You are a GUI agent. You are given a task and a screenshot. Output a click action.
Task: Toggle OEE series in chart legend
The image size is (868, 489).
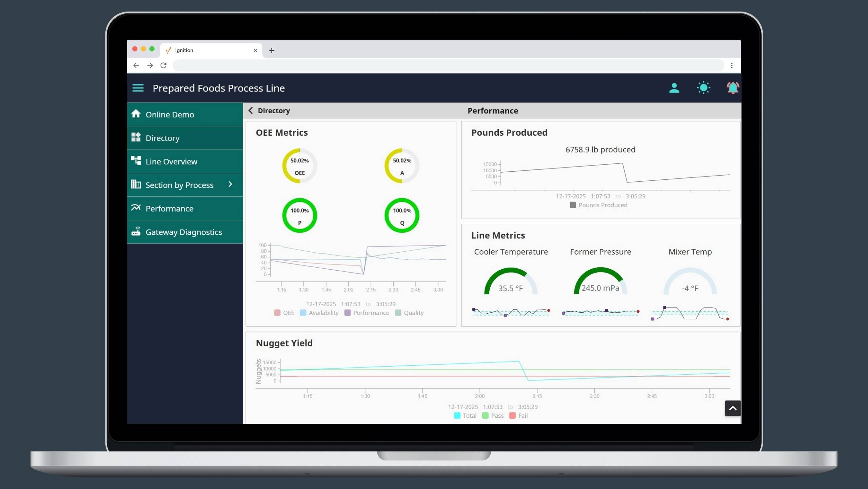pyautogui.click(x=284, y=313)
